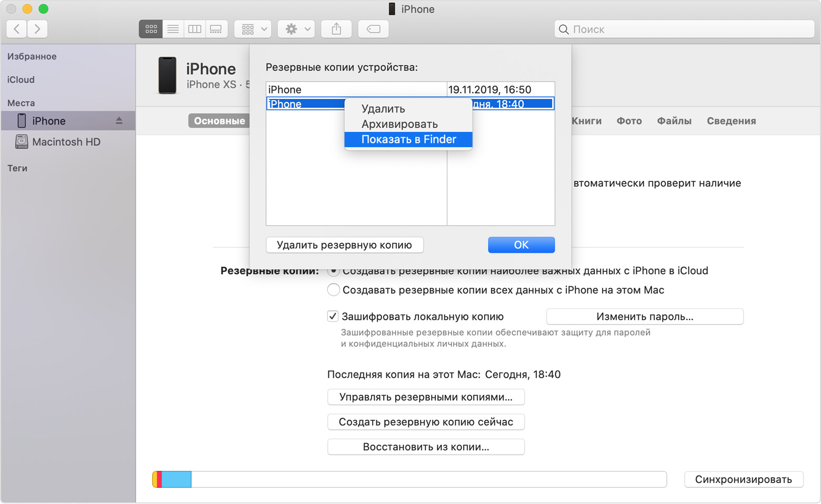Viewport: 821px width, 504px height.
Task: Go forward with the Finder forward arrow
Action: pos(37,29)
